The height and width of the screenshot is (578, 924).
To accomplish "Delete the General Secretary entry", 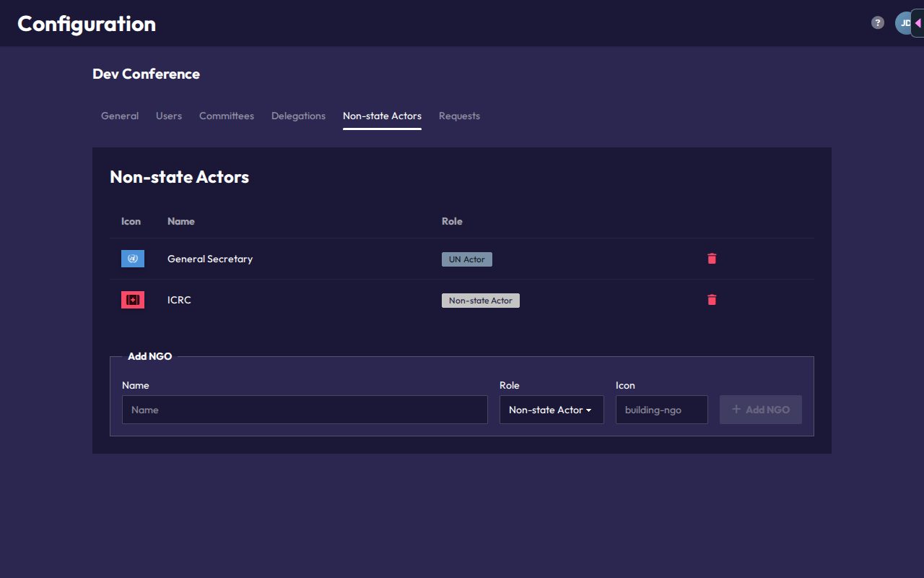I will (712, 259).
